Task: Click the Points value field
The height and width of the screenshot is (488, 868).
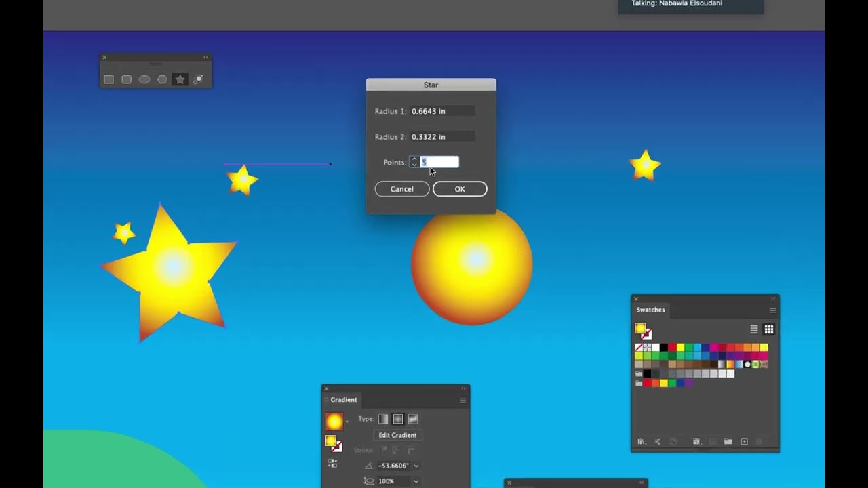Action: pyautogui.click(x=439, y=162)
